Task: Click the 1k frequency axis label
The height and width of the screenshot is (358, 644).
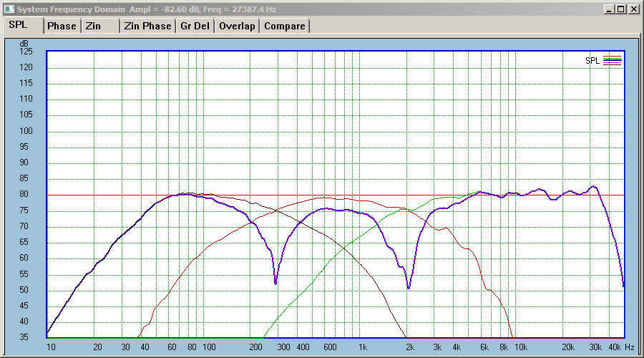Action: point(363,347)
